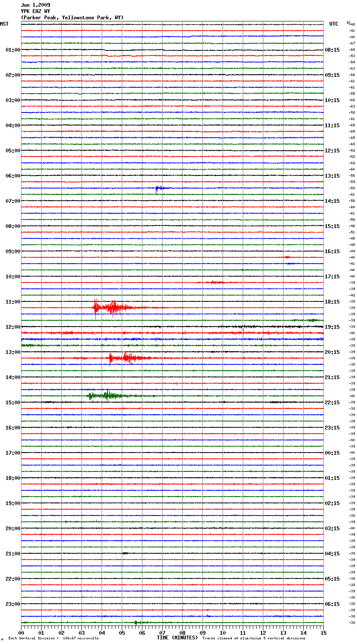Select the '01:00' MST row label

tap(13, 50)
